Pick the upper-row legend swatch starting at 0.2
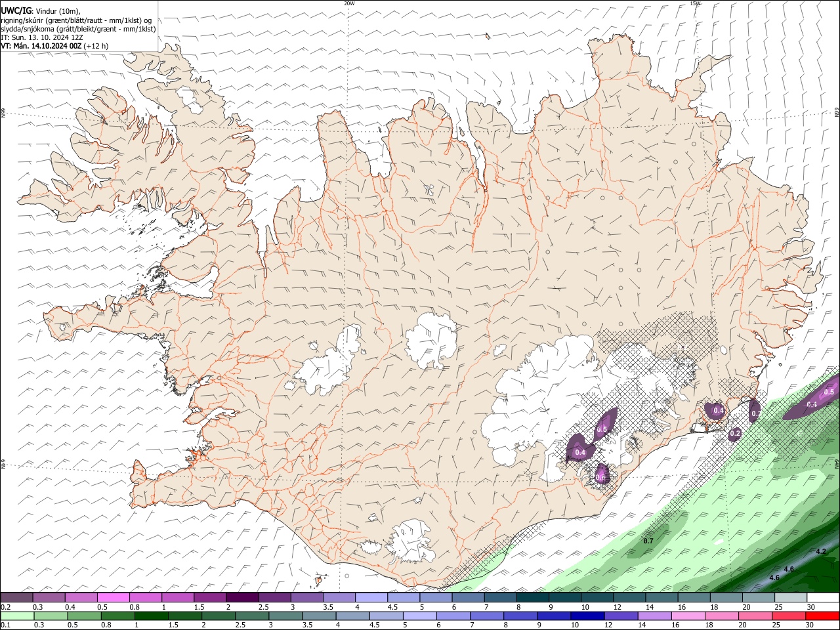 pos(16,598)
